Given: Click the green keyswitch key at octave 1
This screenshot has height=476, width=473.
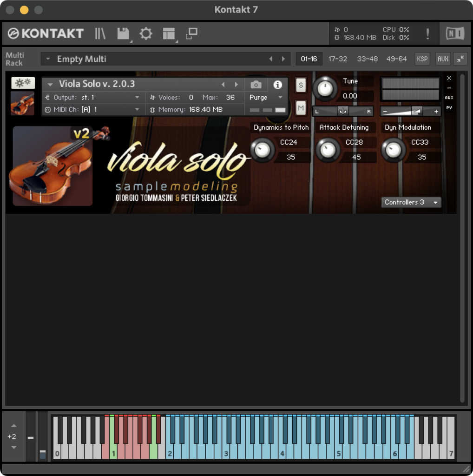Looking at the screenshot, I should [112, 437].
